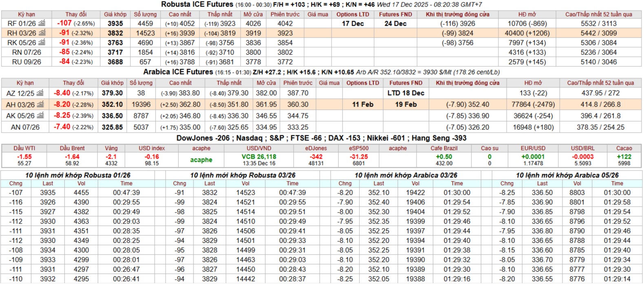
Task: Select the Dầu WTI price cell
Action: tap(24, 160)
